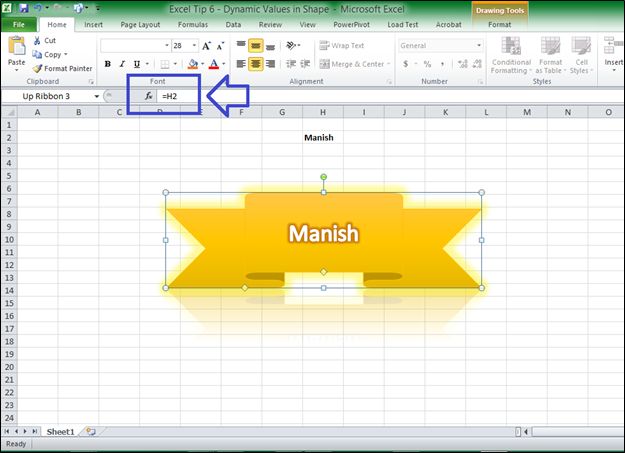
Task: Open Format as Table gallery
Action: (x=550, y=55)
